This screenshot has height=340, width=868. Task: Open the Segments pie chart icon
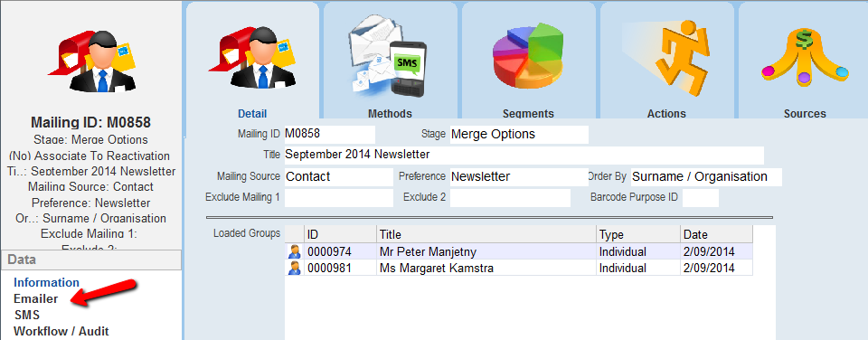(x=528, y=55)
